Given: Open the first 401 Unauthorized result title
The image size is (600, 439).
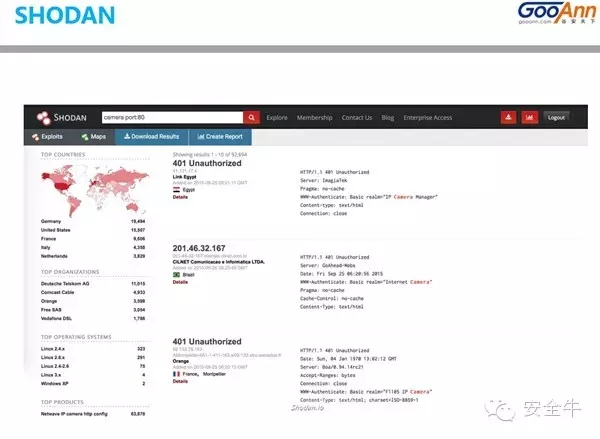Looking at the screenshot, I should [207, 163].
